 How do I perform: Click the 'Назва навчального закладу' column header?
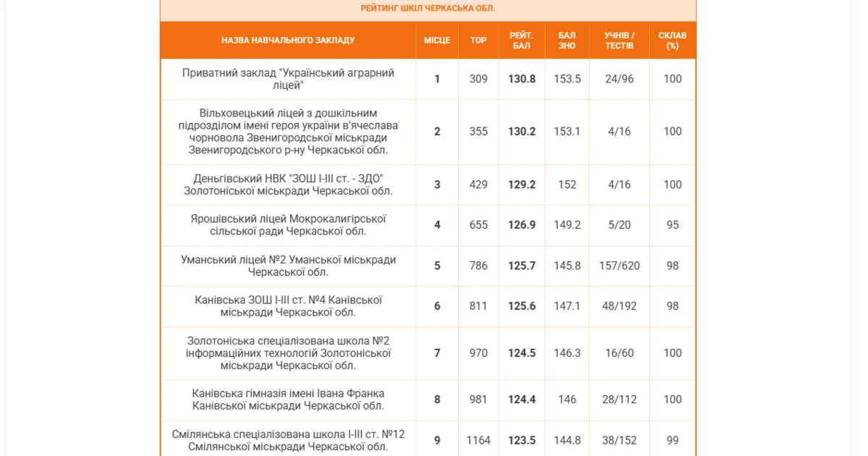pos(288,41)
